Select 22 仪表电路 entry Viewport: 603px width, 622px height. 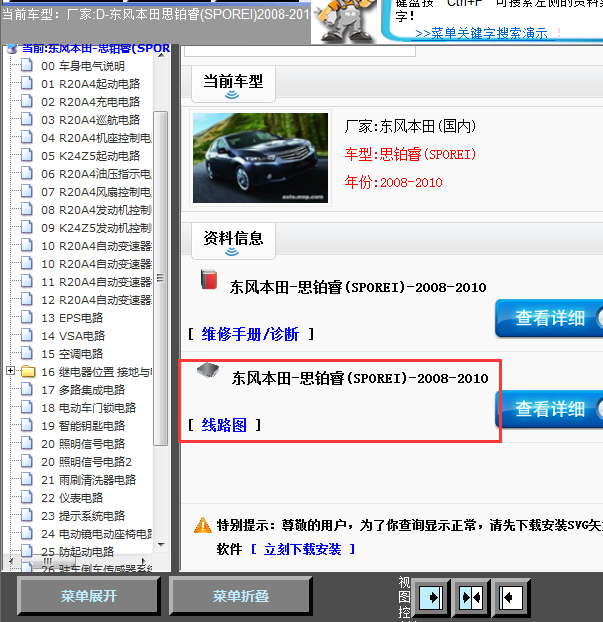click(x=72, y=498)
